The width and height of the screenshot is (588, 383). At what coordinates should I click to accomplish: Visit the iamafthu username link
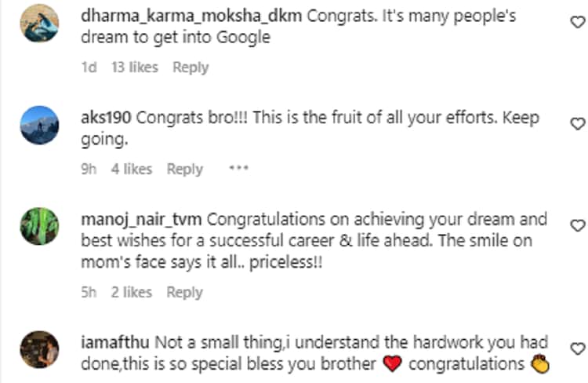click(115, 343)
